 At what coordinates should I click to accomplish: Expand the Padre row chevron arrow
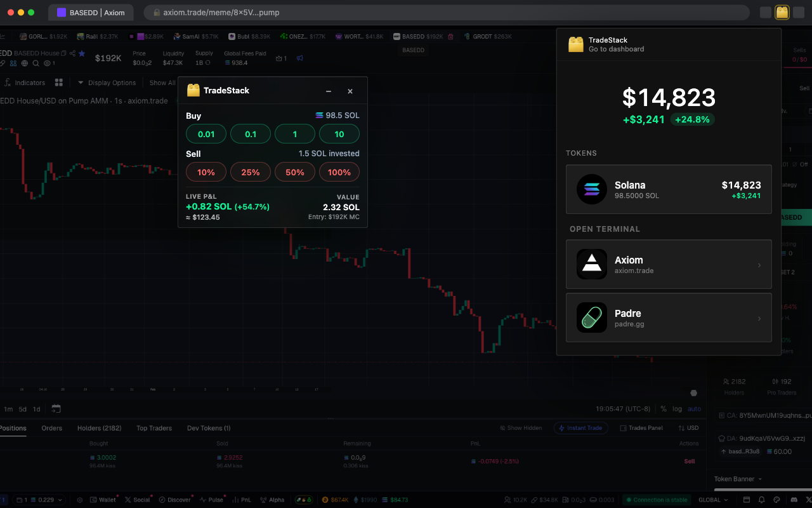pos(759,318)
